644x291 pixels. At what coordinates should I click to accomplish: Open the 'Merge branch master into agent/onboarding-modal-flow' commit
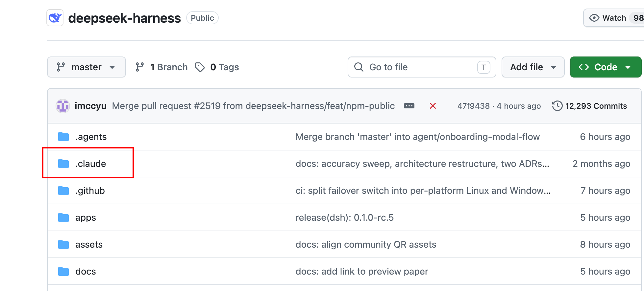coord(418,137)
